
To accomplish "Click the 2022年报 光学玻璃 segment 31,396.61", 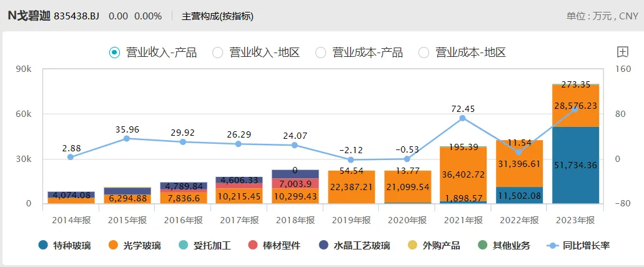I will 519,164.
